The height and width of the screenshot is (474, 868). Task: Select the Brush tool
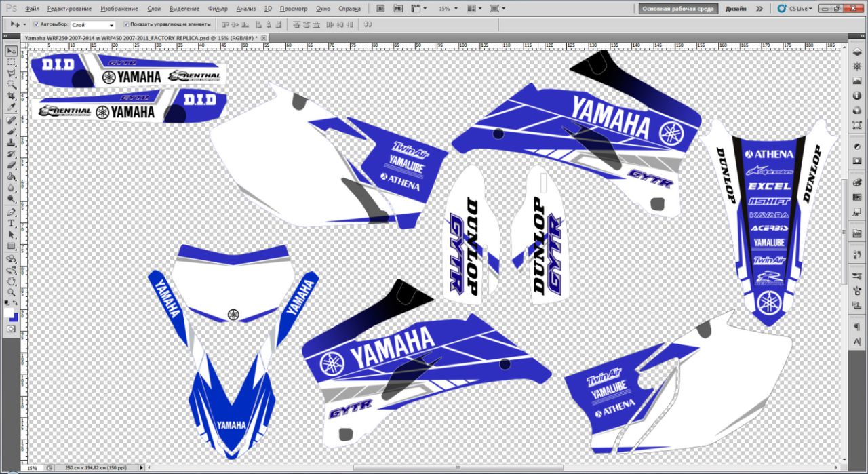pyautogui.click(x=12, y=132)
